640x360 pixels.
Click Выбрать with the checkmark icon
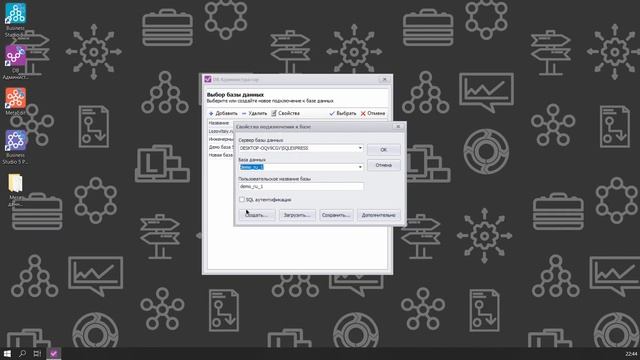(343, 113)
